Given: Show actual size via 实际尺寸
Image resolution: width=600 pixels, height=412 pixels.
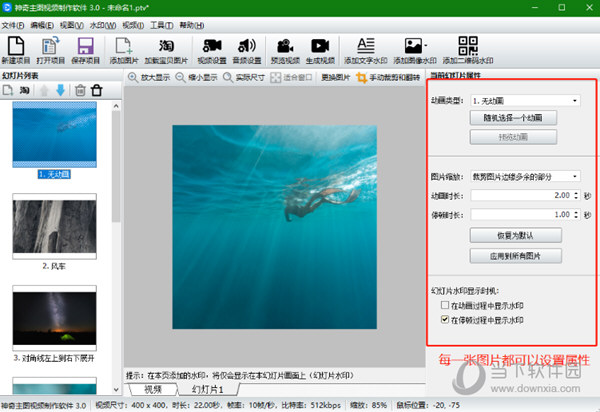Looking at the screenshot, I should 244,77.
